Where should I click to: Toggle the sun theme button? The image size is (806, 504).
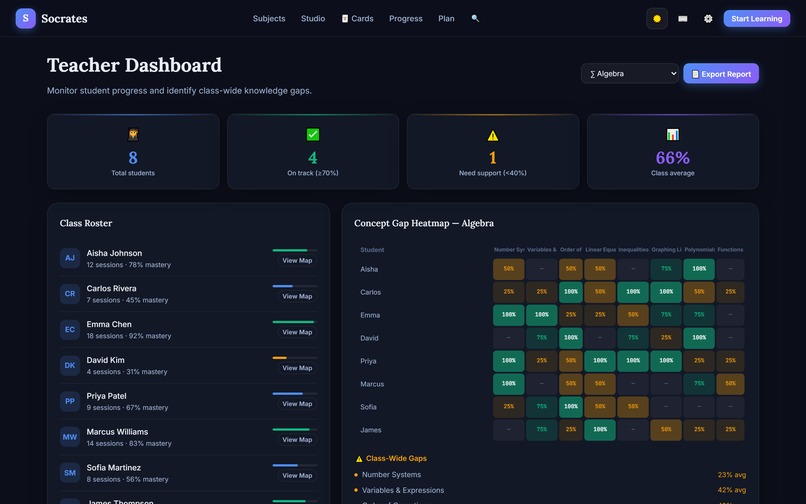(x=656, y=19)
